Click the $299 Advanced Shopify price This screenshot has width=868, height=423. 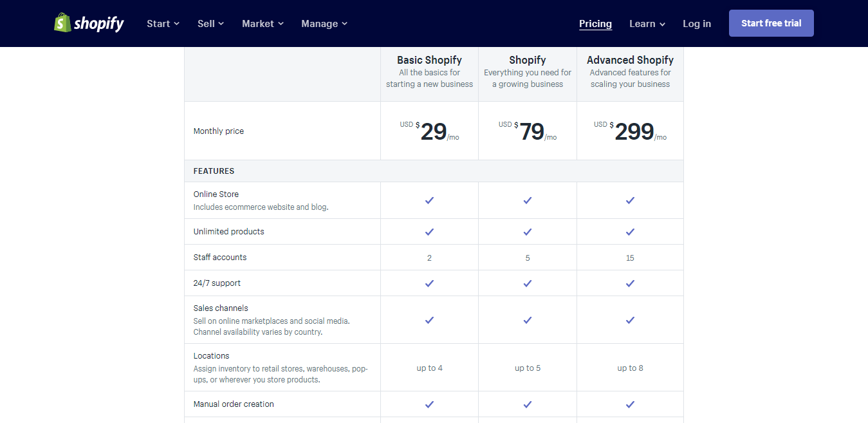coord(633,131)
